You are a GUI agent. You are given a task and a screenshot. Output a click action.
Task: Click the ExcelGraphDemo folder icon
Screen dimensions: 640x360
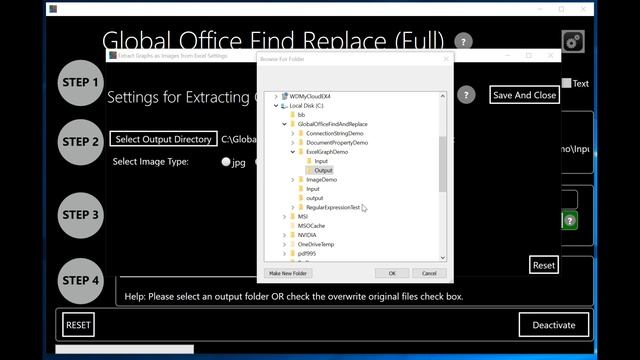[x=301, y=152]
